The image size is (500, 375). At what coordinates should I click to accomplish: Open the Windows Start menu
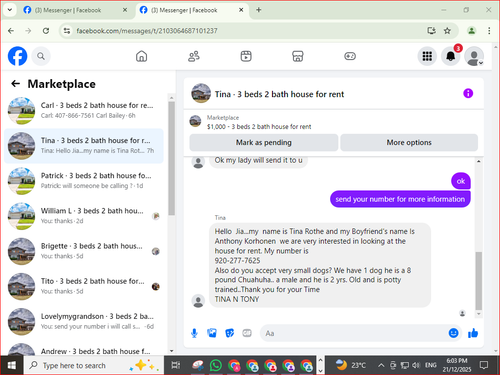point(12,366)
